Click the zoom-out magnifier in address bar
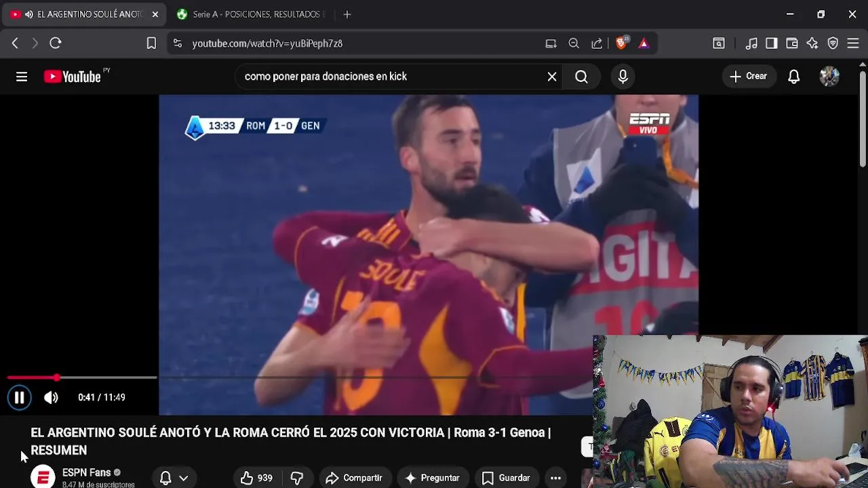 574,43
